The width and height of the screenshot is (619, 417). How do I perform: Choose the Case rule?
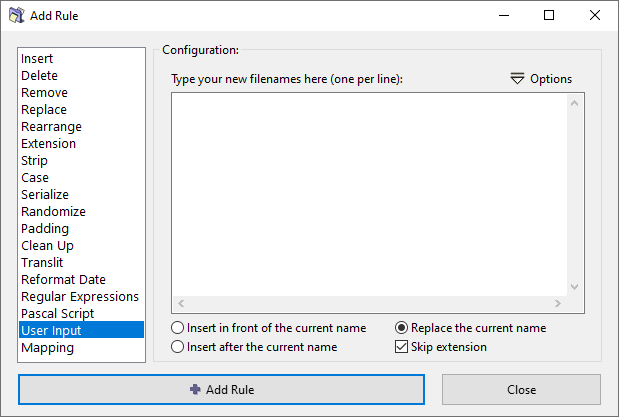[x=81, y=177]
